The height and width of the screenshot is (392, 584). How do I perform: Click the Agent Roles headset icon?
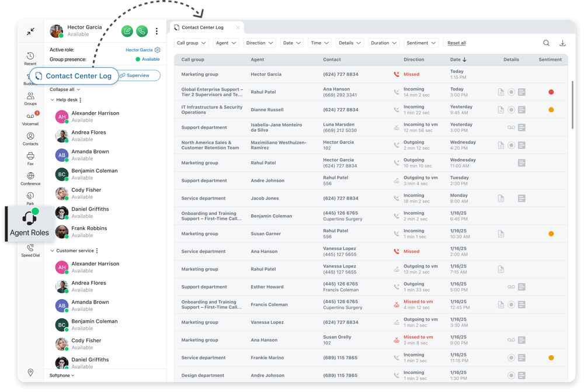(x=27, y=218)
